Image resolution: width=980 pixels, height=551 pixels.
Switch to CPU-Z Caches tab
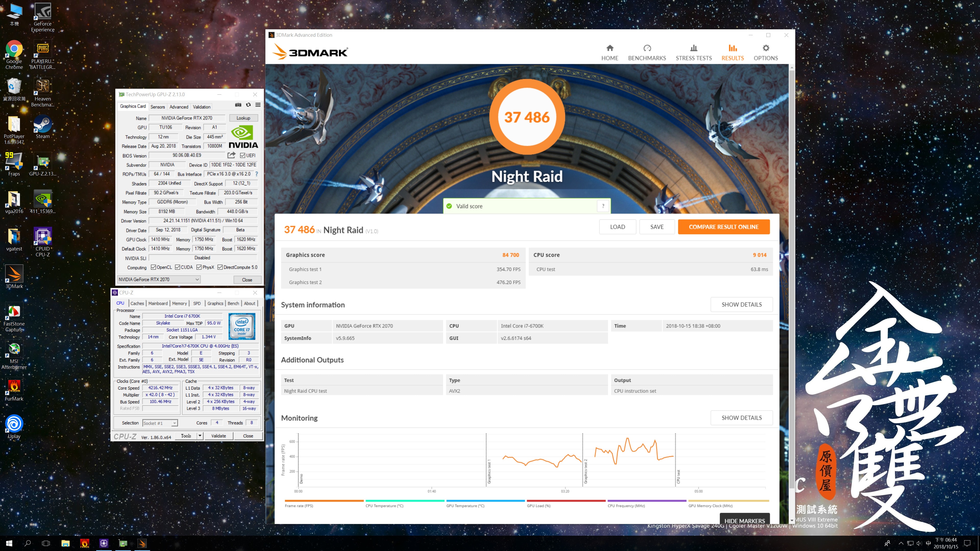click(137, 304)
